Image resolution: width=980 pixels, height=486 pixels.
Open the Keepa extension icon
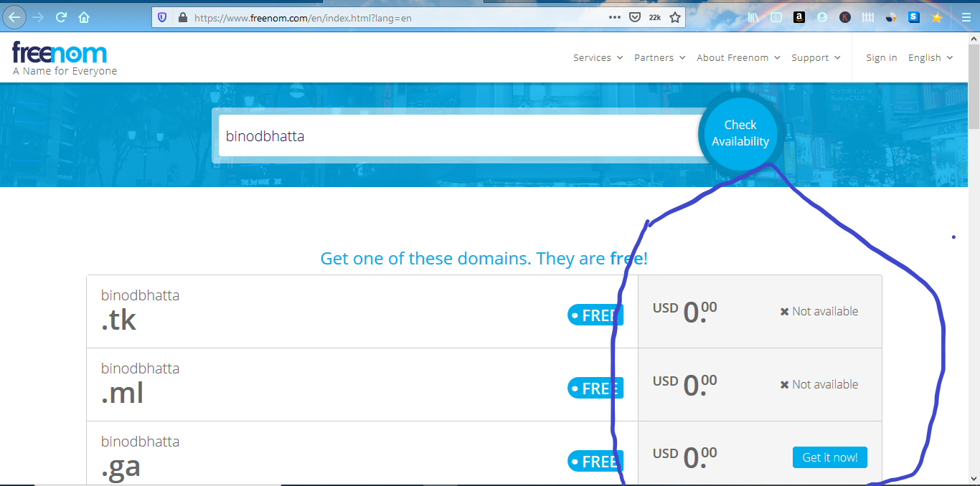[844, 17]
